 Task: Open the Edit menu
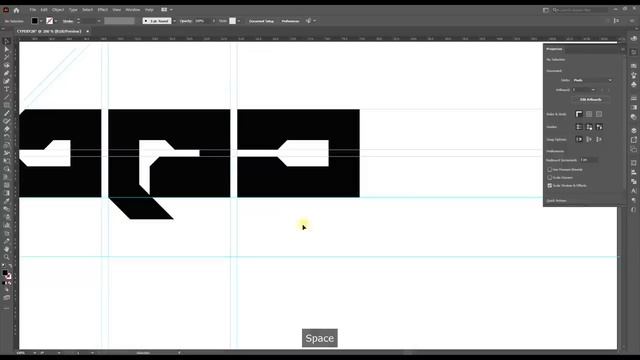tap(44, 10)
